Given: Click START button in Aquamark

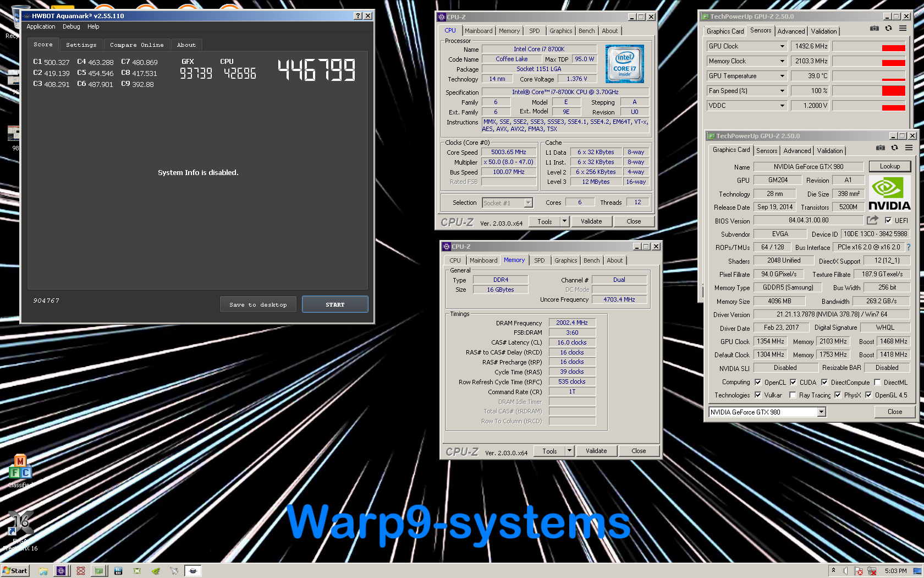Looking at the screenshot, I should (x=335, y=304).
